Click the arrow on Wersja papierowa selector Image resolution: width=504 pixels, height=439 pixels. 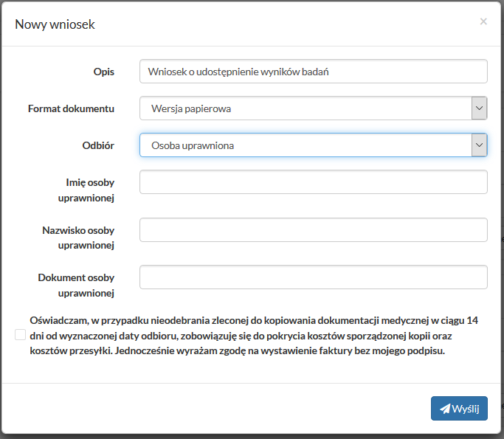pos(479,108)
